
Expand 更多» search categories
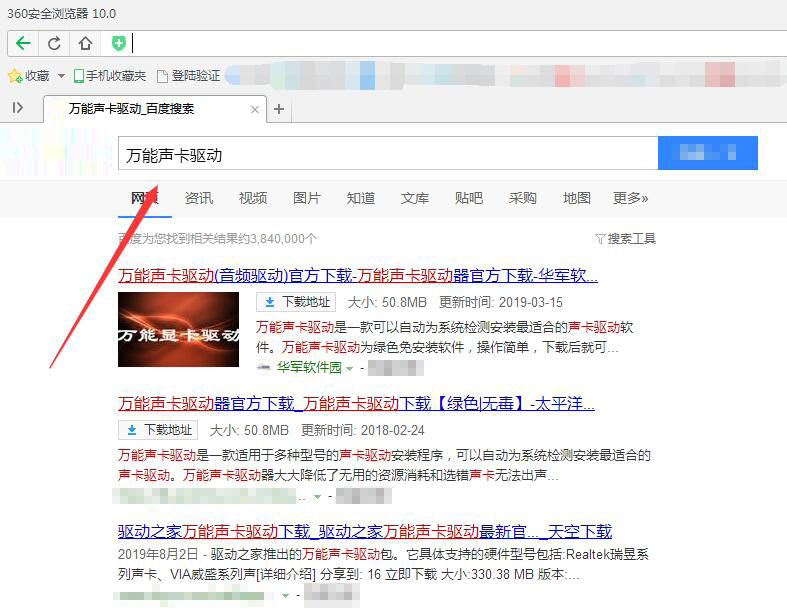(630, 198)
